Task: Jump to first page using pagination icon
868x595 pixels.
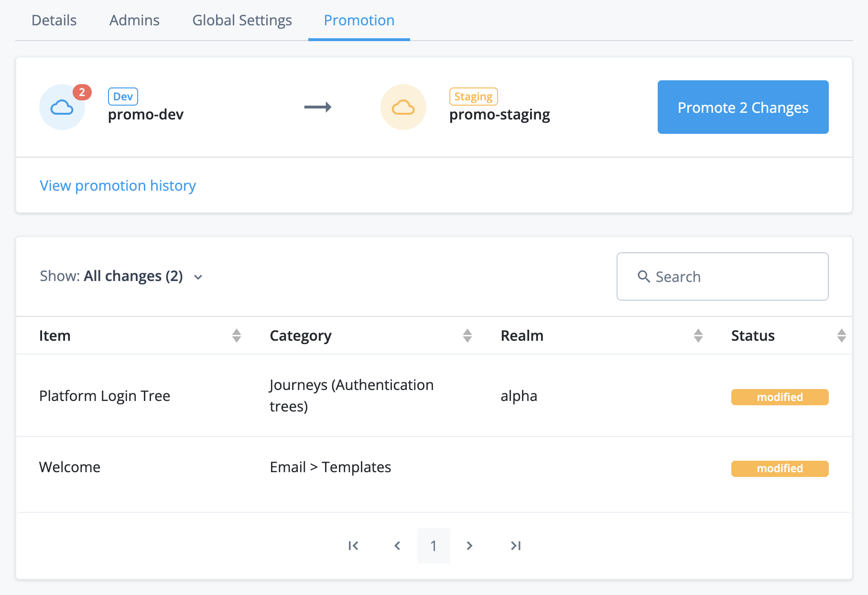Action: pos(353,545)
